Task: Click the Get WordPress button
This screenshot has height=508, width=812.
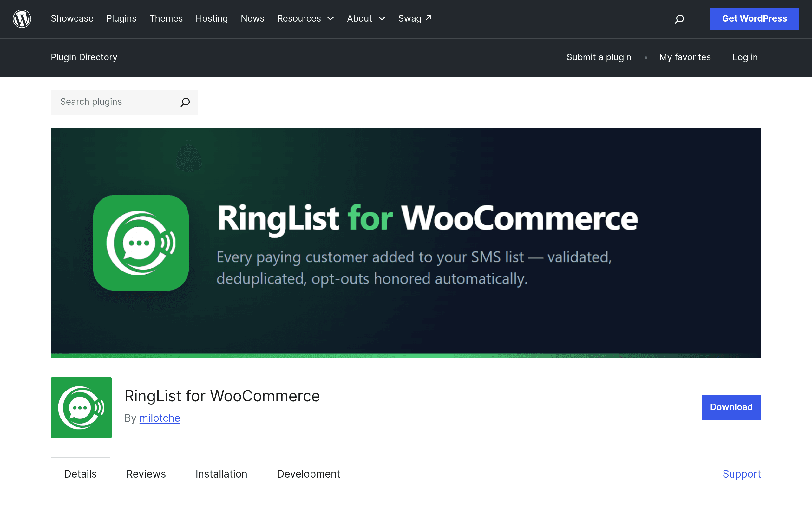Action: [754, 19]
